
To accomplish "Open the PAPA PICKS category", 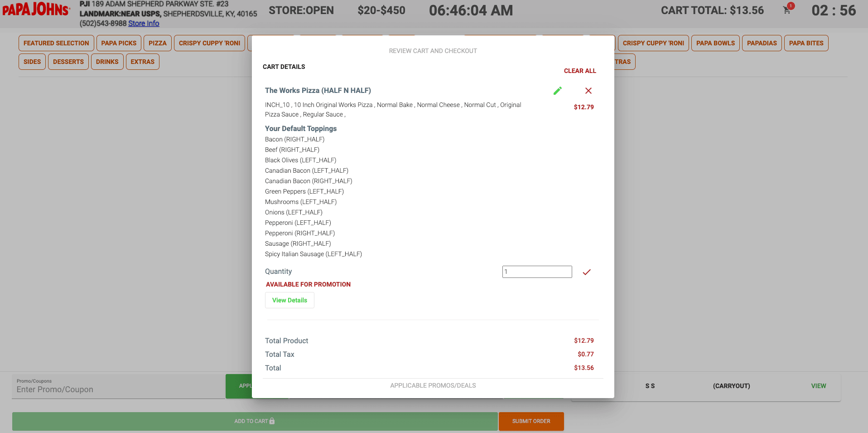I will pyautogui.click(x=119, y=43).
